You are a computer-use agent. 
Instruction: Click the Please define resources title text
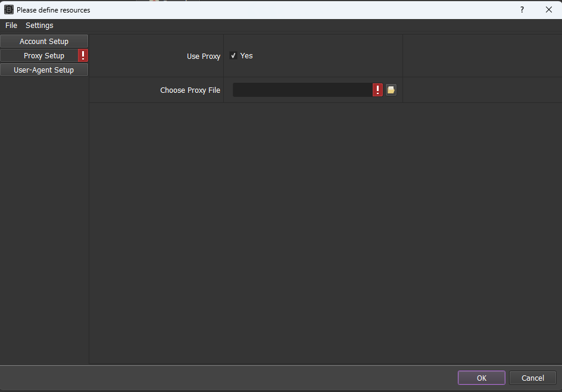(x=54, y=10)
